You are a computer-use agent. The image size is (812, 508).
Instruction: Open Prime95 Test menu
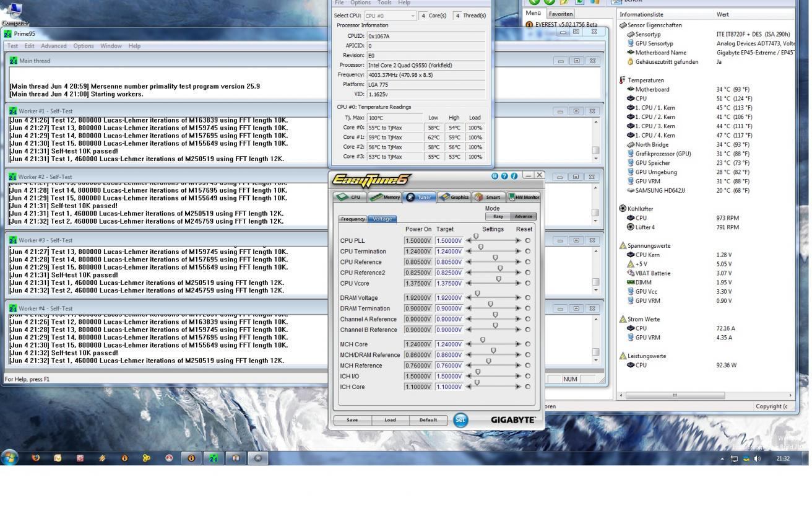click(x=12, y=46)
